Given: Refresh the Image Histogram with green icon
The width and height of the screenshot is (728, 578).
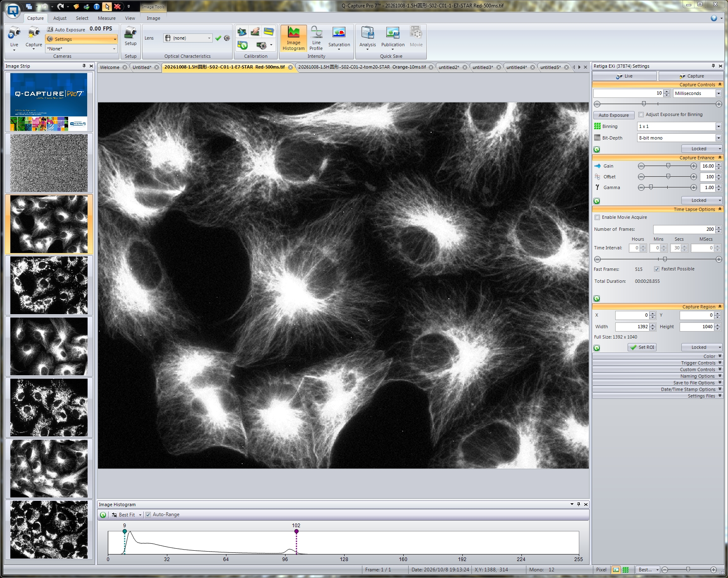Looking at the screenshot, I should click(x=103, y=515).
